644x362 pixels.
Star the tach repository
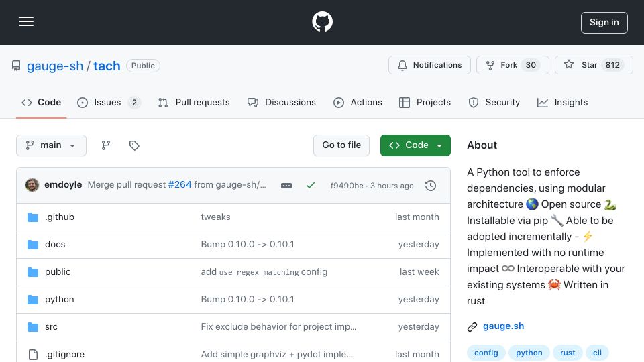594,65
